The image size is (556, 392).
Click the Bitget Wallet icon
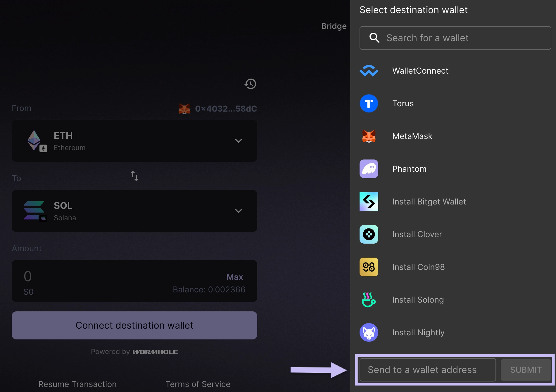click(369, 202)
